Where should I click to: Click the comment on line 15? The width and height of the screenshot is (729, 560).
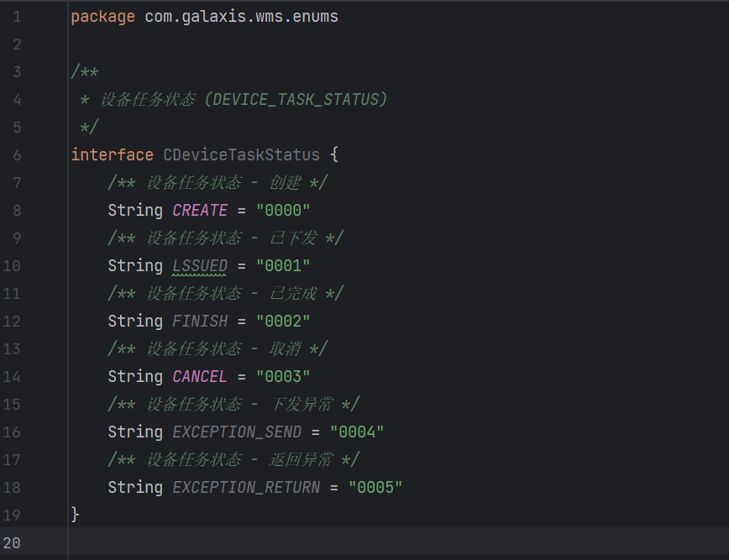pos(233,405)
